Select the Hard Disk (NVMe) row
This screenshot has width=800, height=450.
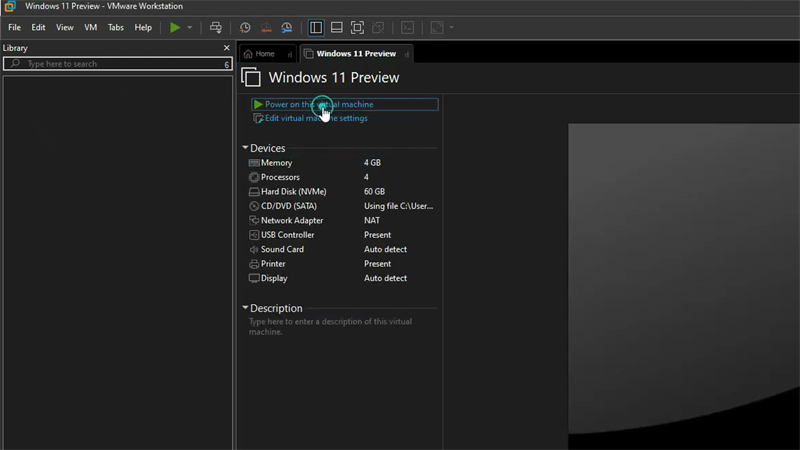pyautogui.click(x=341, y=191)
